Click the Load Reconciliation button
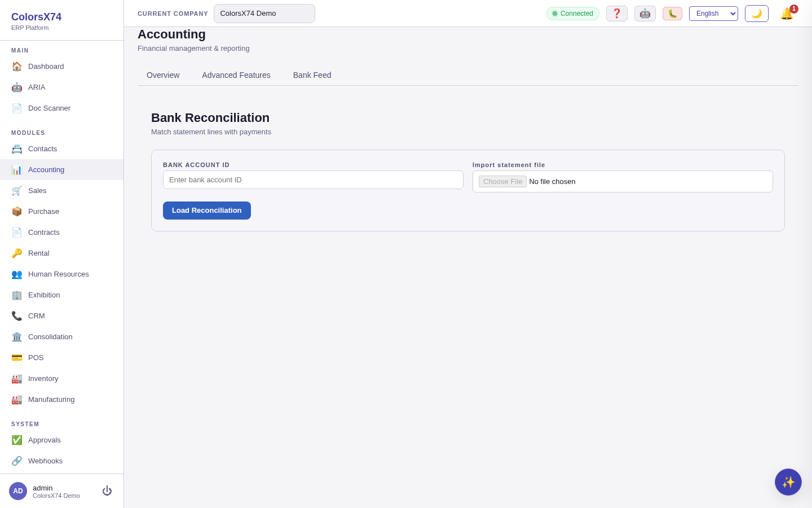 coord(207,211)
